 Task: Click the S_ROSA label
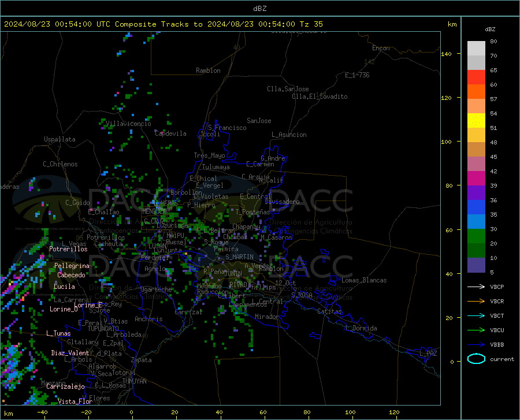(302, 295)
